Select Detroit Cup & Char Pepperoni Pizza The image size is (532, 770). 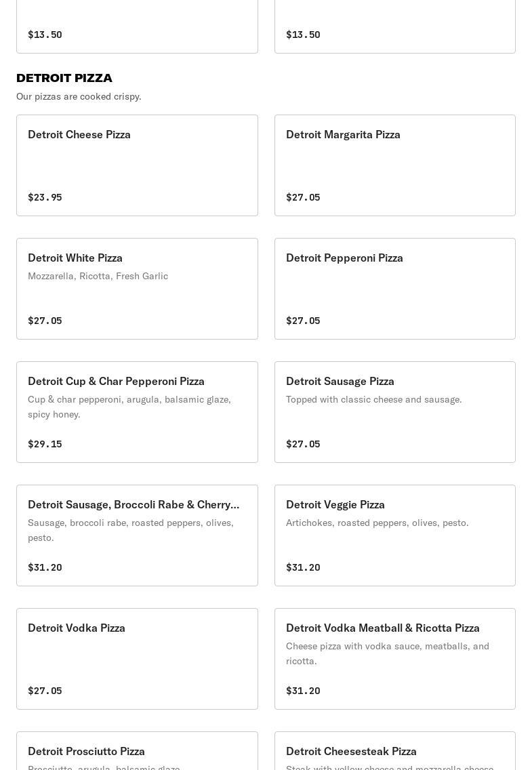(137, 412)
